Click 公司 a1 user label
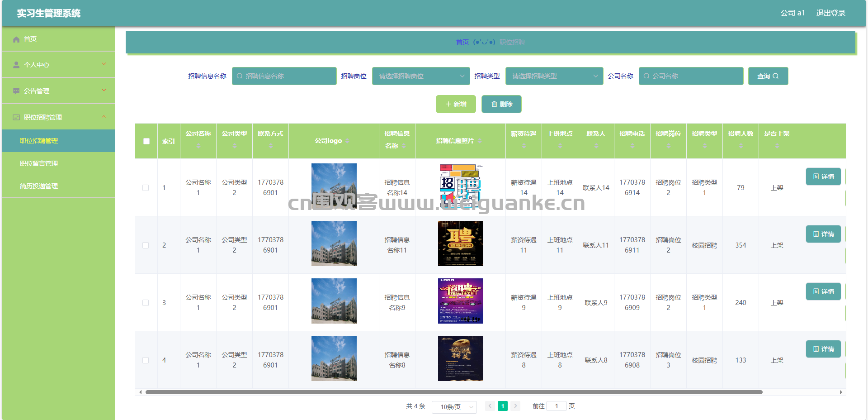Screen dimensions: 868x420 pyautogui.click(x=793, y=13)
